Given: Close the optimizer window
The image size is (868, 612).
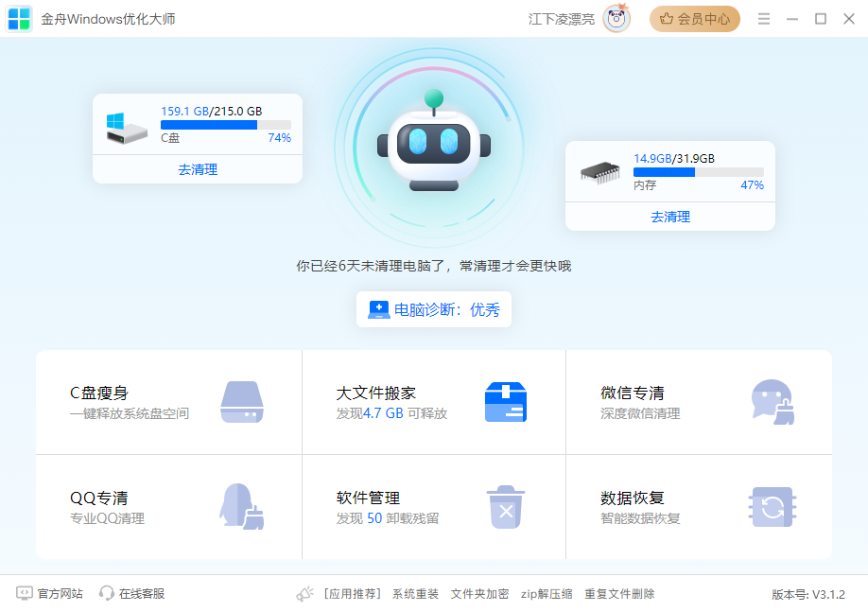Looking at the screenshot, I should point(849,19).
